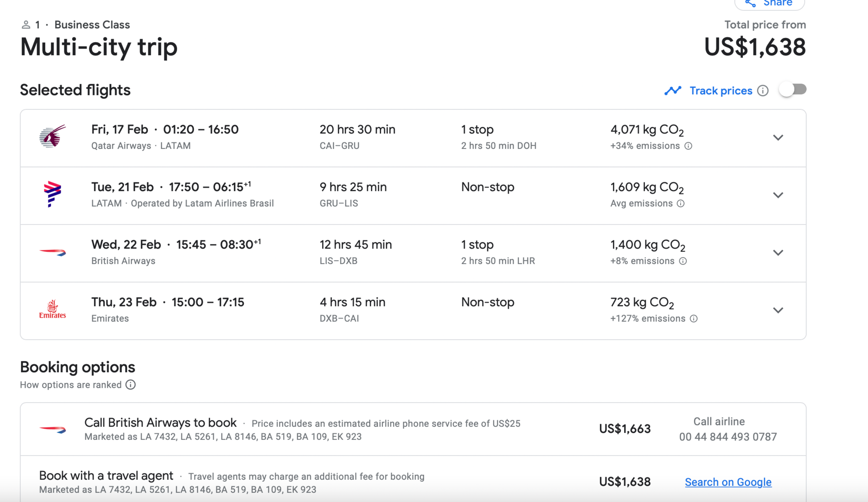Expand the Emirates DXB-CAI flight details

pyautogui.click(x=778, y=310)
